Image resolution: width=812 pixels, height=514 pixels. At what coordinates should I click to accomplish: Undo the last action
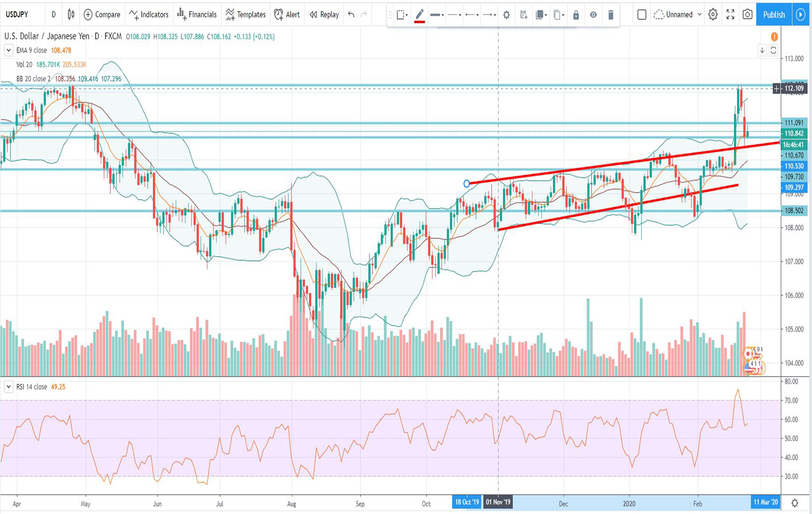click(x=351, y=15)
